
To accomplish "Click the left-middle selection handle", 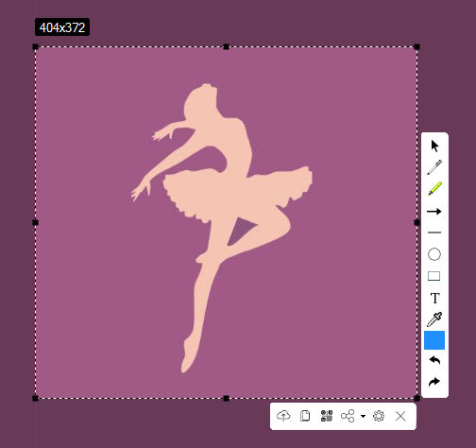I will point(35,223).
